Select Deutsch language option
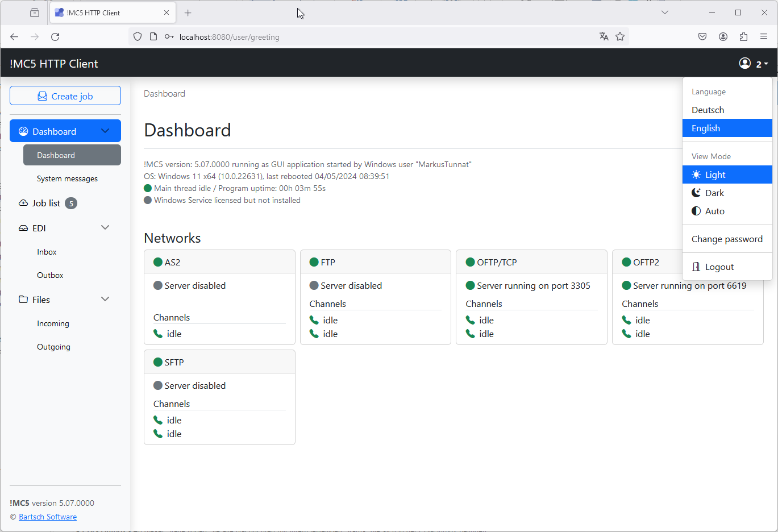 pyautogui.click(x=727, y=110)
